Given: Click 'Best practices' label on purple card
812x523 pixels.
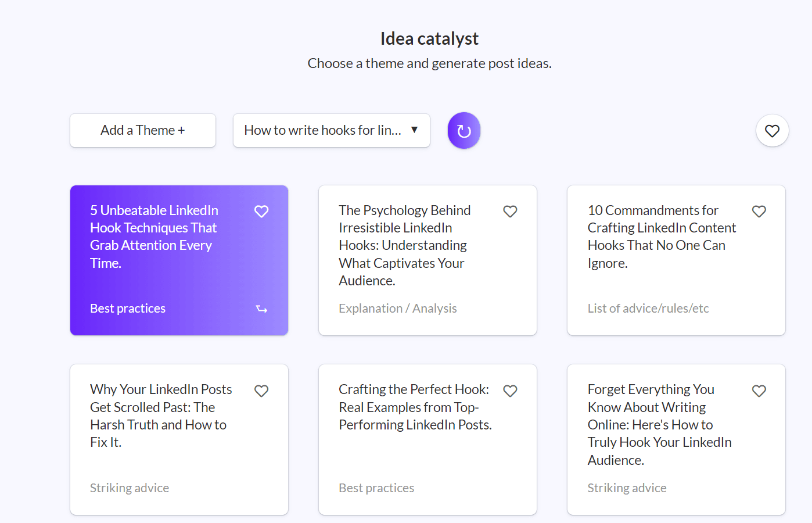Looking at the screenshot, I should [x=128, y=309].
